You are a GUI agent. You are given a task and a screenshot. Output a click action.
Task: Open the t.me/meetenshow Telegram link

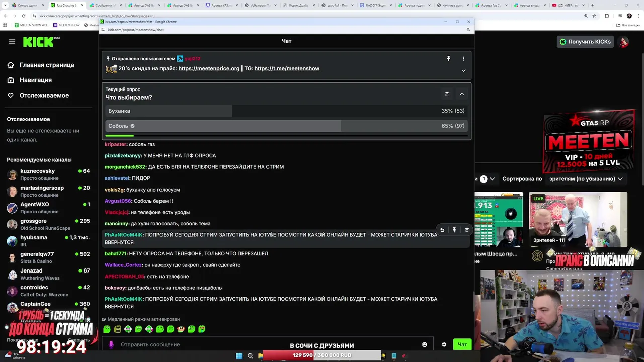coord(287,68)
